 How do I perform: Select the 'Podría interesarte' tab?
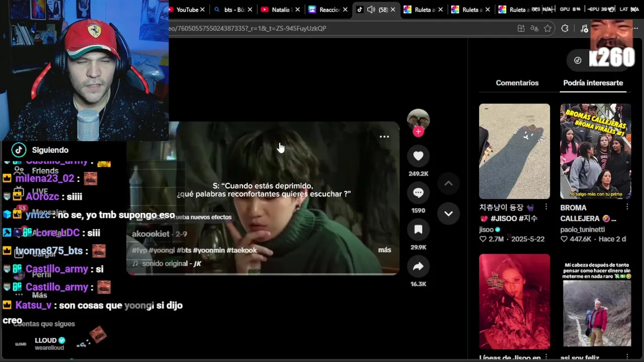(x=593, y=83)
